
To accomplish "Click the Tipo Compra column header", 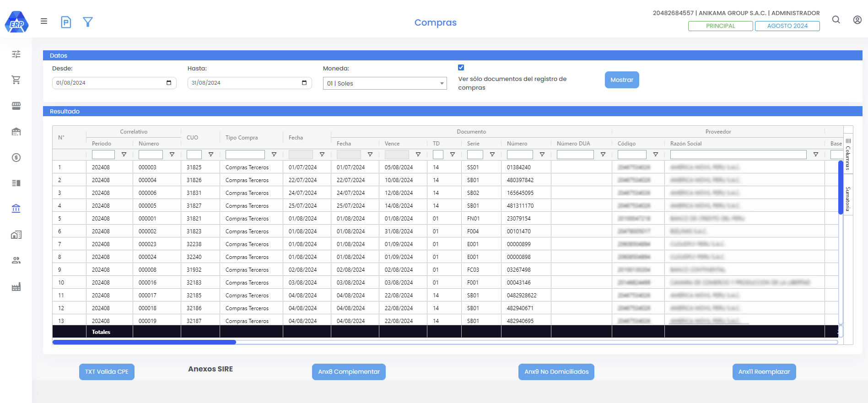I will click(x=242, y=138).
